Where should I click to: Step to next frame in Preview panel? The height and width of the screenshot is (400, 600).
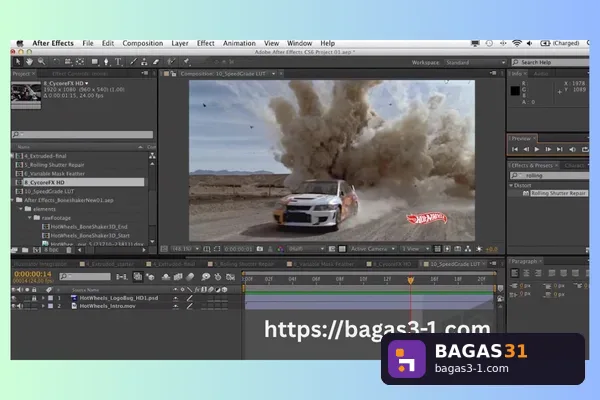click(x=548, y=149)
